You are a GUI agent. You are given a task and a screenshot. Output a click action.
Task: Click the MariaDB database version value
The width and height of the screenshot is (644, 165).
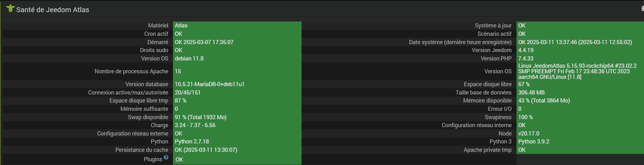tap(210, 84)
